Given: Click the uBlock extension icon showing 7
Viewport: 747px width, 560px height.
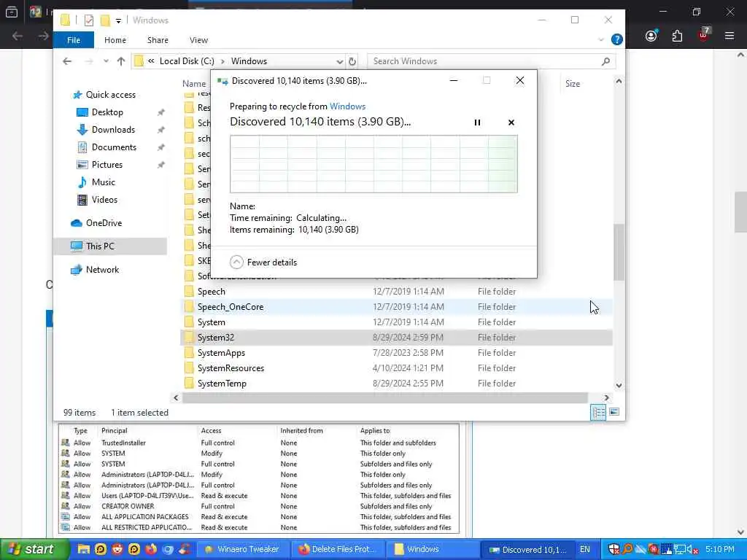Looking at the screenshot, I should tap(704, 34).
